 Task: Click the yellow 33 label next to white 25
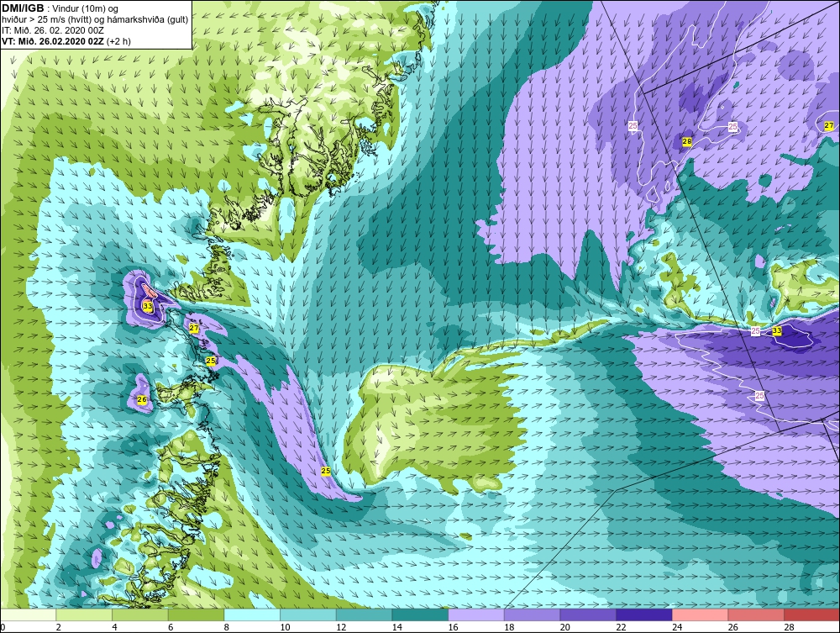click(x=777, y=330)
